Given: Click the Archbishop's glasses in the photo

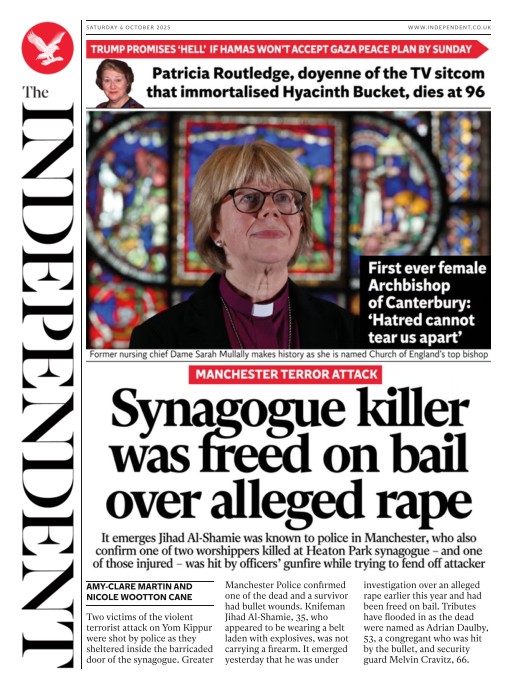Looking at the screenshot, I should pyautogui.click(x=264, y=201).
